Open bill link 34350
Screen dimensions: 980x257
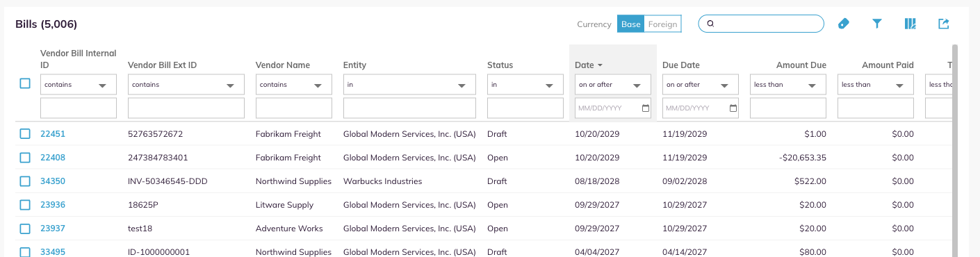point(53,181)
